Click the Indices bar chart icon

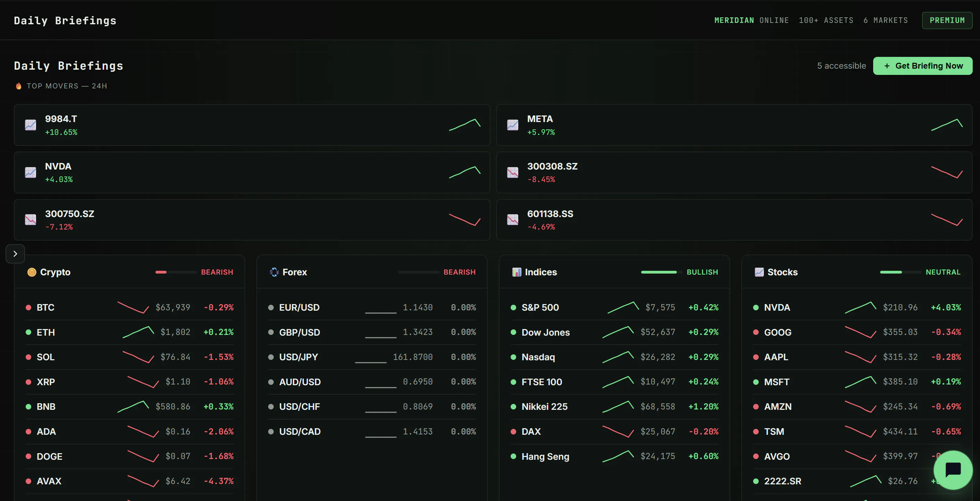517,272
